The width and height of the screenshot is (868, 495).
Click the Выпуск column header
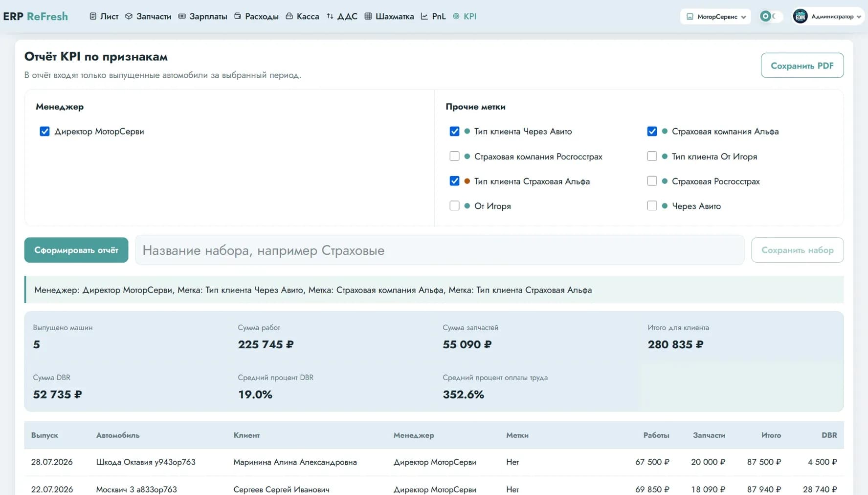pyautogui.click(x=45, y=435)
